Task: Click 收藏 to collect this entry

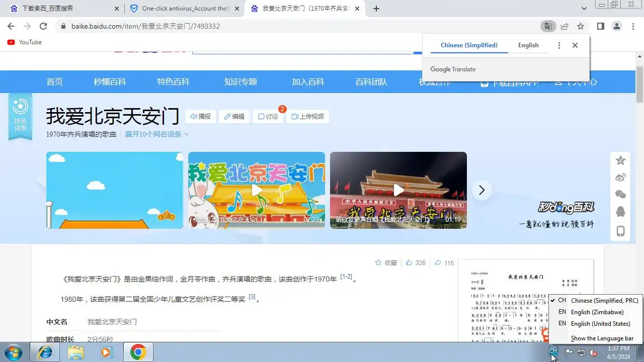Action: tap(386, 263)
